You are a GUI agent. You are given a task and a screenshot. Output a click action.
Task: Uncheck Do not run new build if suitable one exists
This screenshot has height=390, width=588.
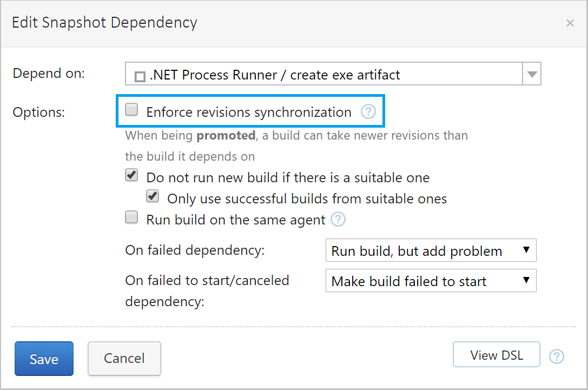131,175
